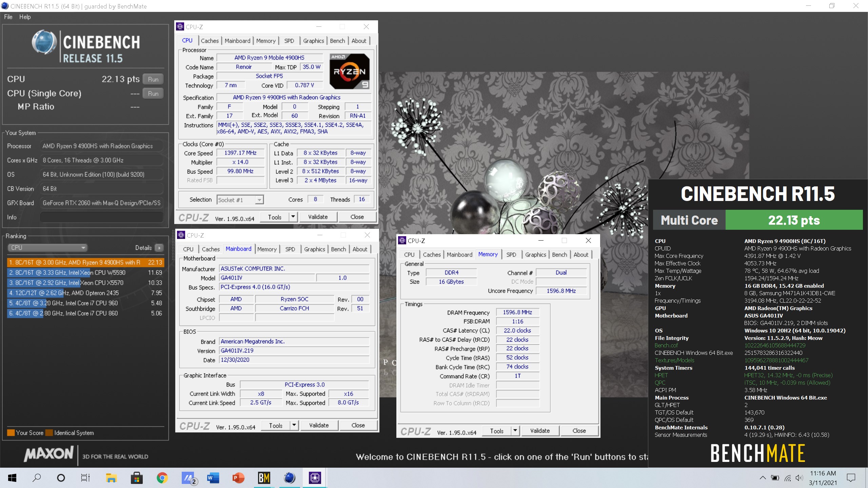868x488 pixels.
Task: Click HPET system timer entry
Action: (661, 375)
